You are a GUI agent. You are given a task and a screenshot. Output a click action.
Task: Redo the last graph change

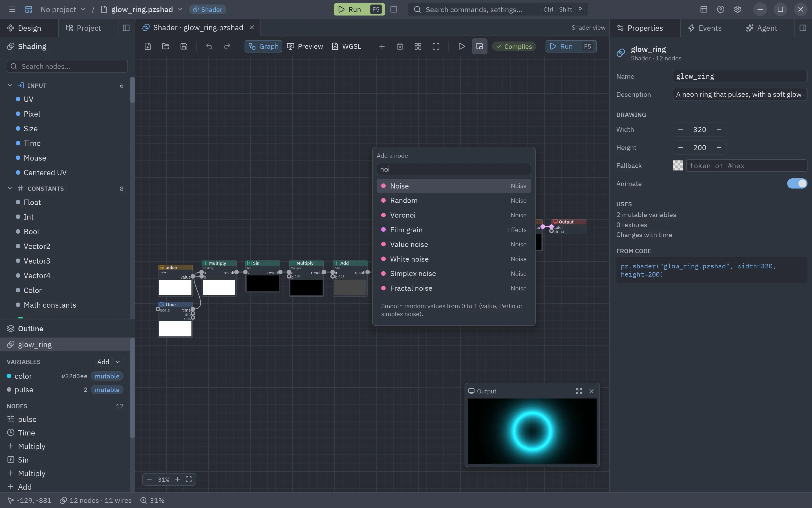click(227, 46)
